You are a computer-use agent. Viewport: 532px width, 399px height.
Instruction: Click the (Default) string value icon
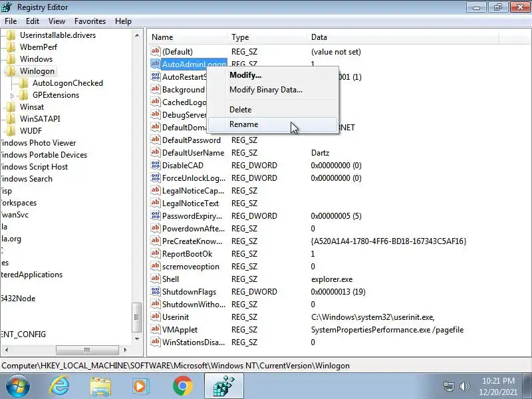(x=156, y=51)
